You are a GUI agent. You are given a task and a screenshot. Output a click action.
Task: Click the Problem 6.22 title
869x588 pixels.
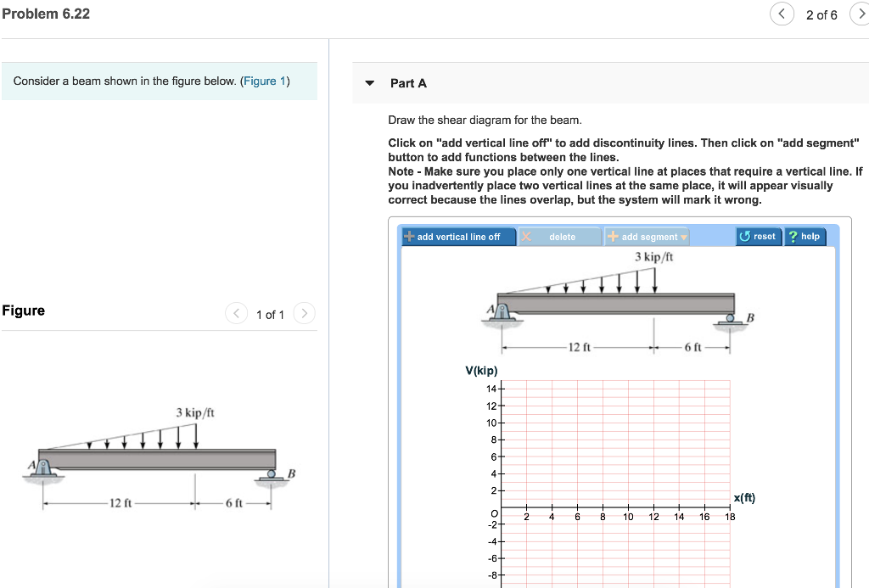(x=46, y=14)
